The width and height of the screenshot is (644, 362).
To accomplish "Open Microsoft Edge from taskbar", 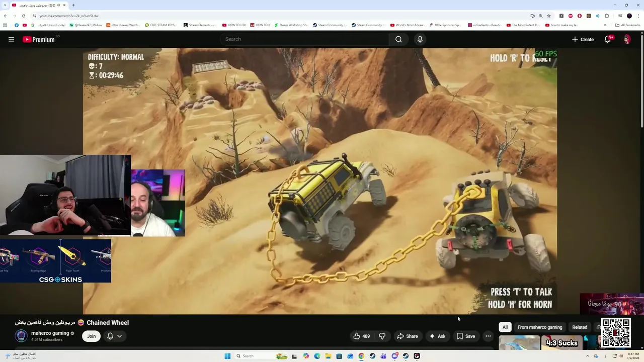I will point(317,356).
